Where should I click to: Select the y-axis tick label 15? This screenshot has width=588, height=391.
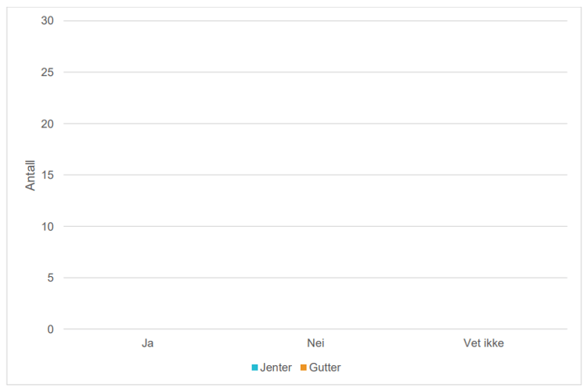point(47,175)
